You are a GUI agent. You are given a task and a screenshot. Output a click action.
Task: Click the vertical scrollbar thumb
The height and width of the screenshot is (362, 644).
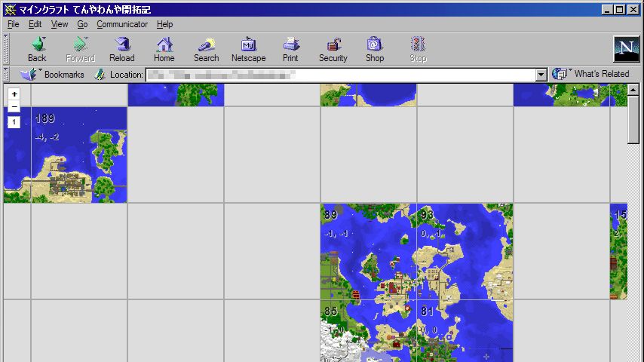pos(633,120)
